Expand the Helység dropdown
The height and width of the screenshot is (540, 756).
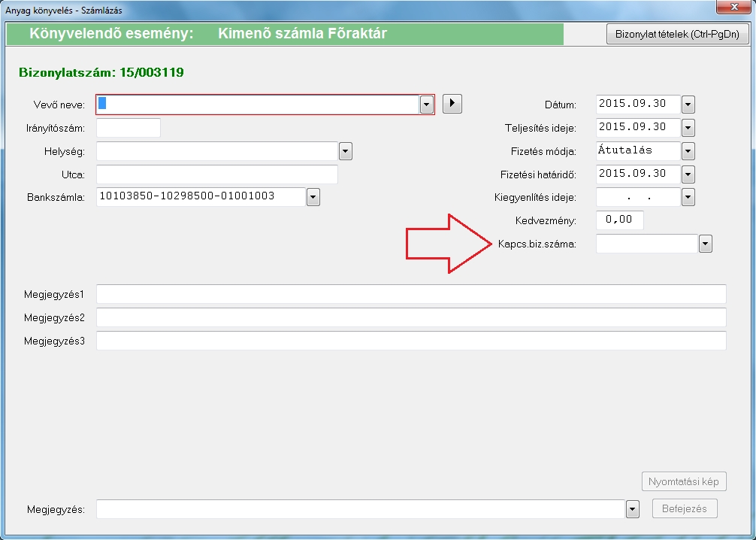point(346,151)
